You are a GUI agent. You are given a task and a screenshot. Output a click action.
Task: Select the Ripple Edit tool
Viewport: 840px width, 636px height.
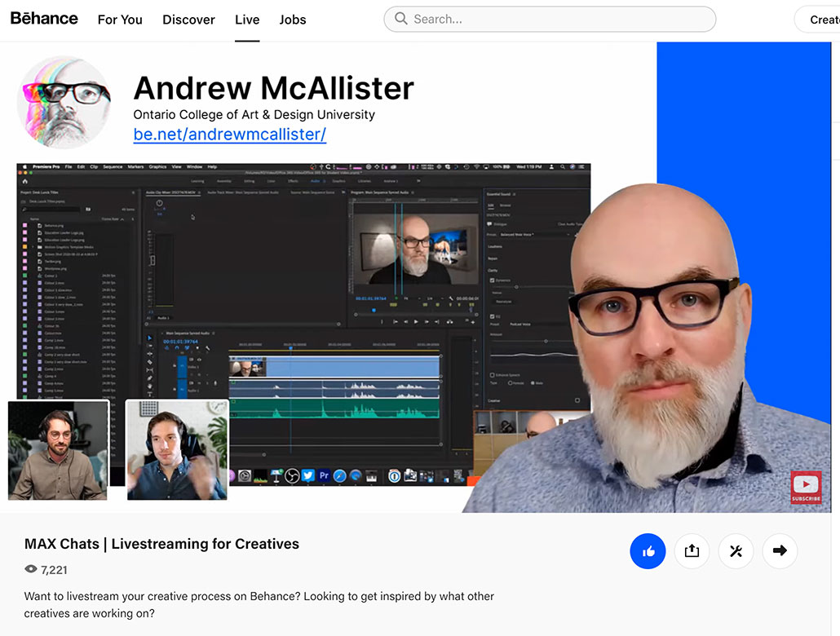(149, 354)
